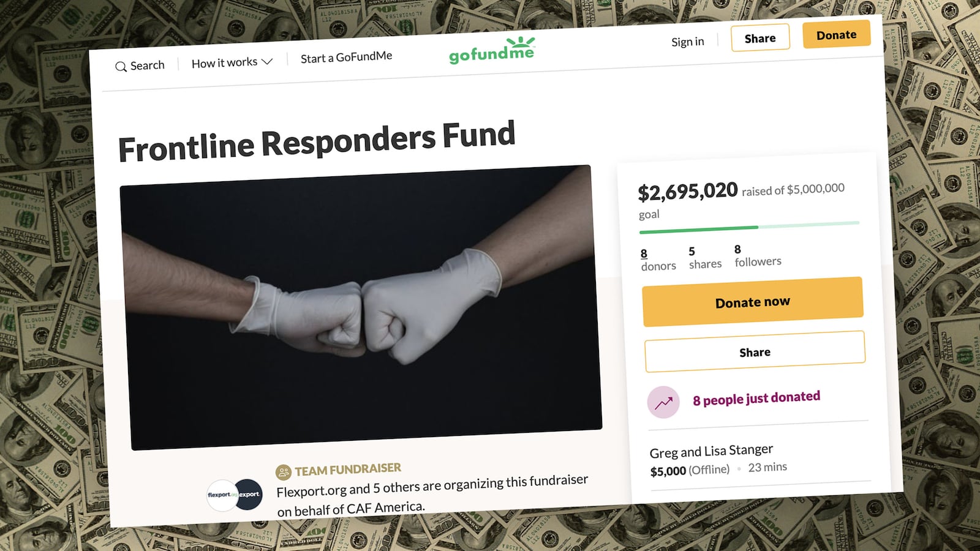Click the dark Flexport circle avatar
This screenshot has height=551, width=980.
248,494
